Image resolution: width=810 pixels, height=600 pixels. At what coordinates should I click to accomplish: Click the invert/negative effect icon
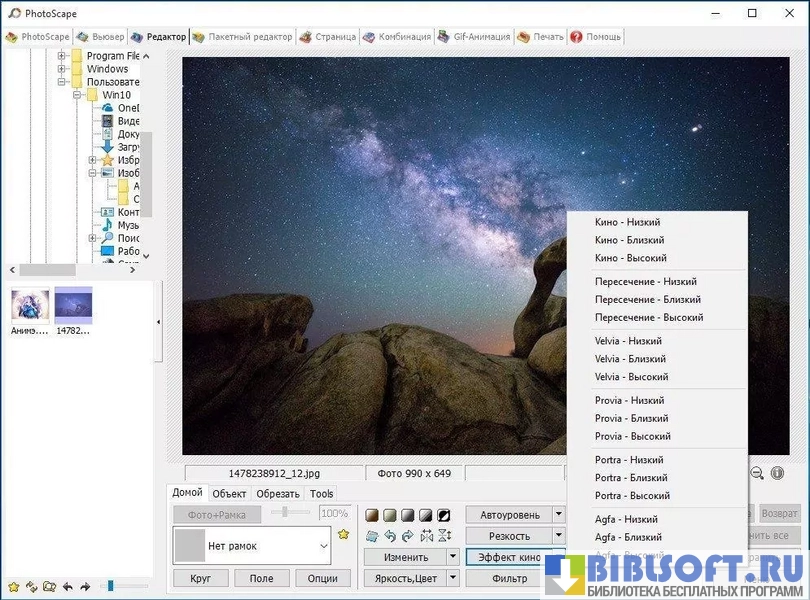pyautogui.click(x=444, y=516)
